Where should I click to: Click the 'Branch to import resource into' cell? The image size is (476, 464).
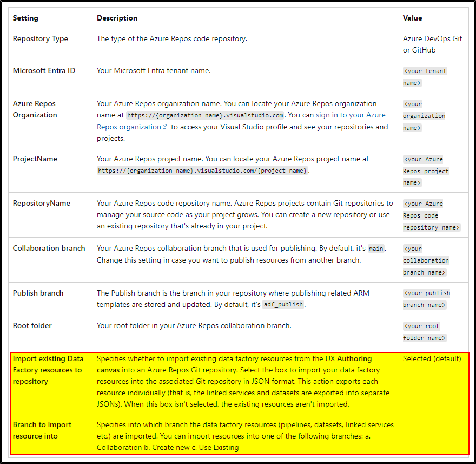coord(42,430)
